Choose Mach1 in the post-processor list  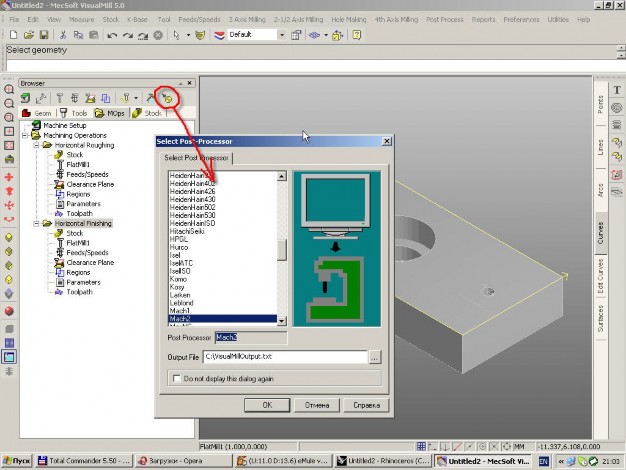pos(180,311)
